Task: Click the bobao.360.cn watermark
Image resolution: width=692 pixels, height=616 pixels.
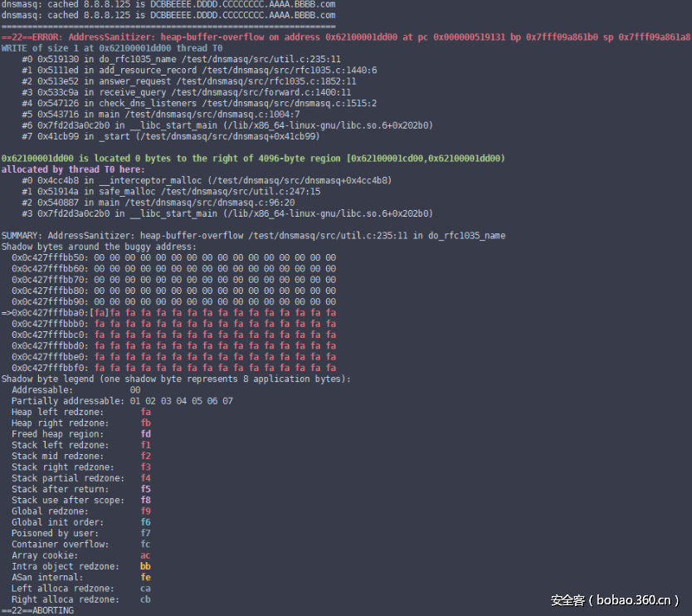Action: coord(615,599)
